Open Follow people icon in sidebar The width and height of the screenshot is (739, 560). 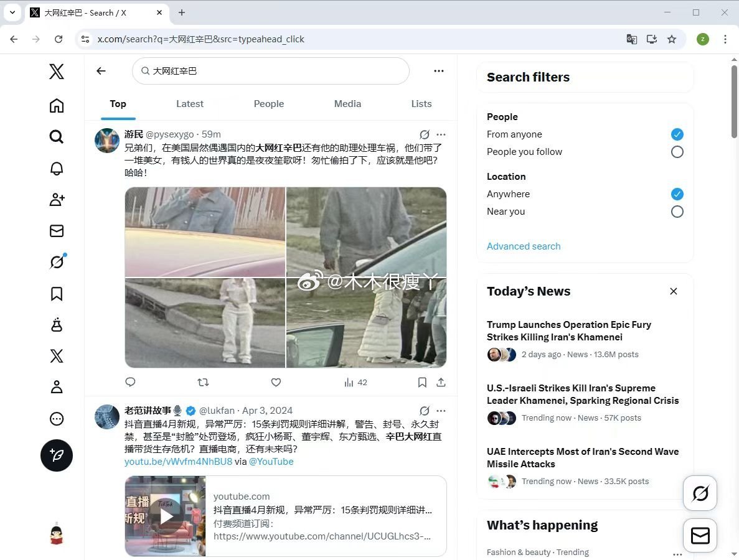57,200
